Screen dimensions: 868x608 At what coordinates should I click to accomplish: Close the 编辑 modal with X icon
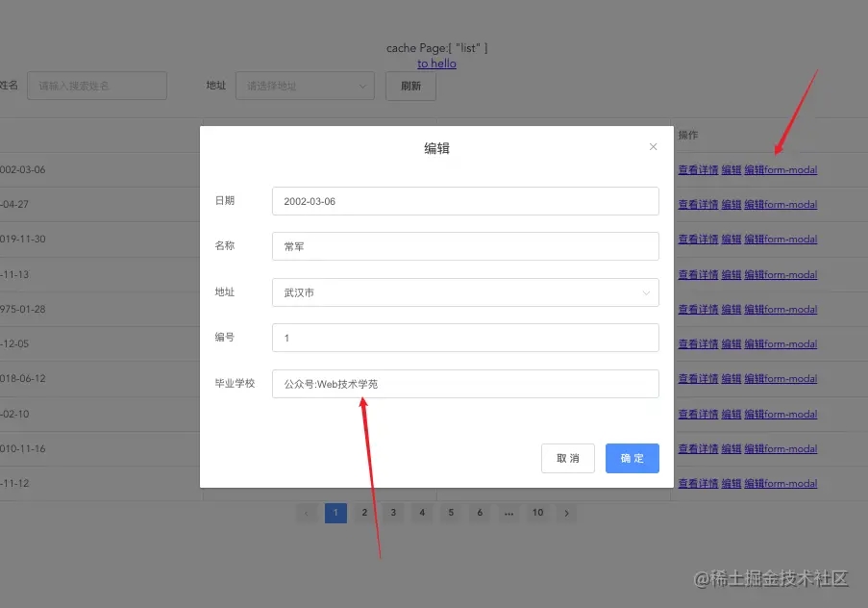coord(654,147)
